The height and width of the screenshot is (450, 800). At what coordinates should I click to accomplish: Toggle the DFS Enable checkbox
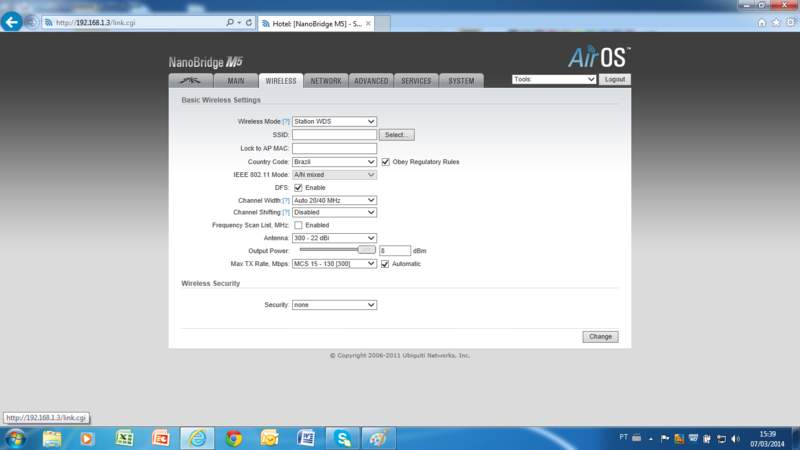(298, 188)
